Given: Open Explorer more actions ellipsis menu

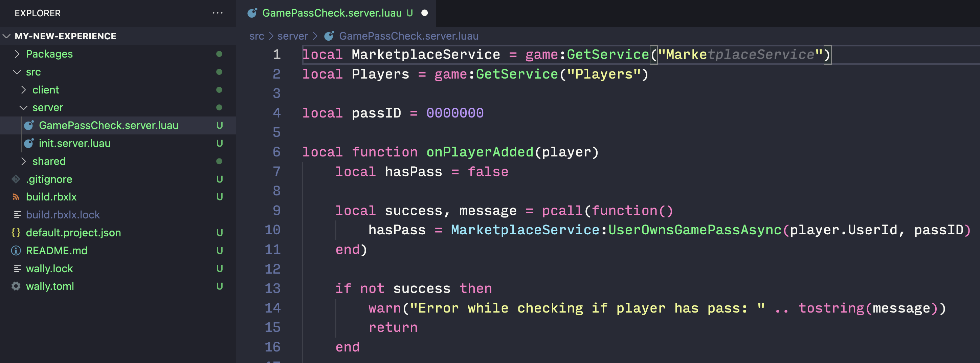Looking at the screenshot, I should pos(217,13).
